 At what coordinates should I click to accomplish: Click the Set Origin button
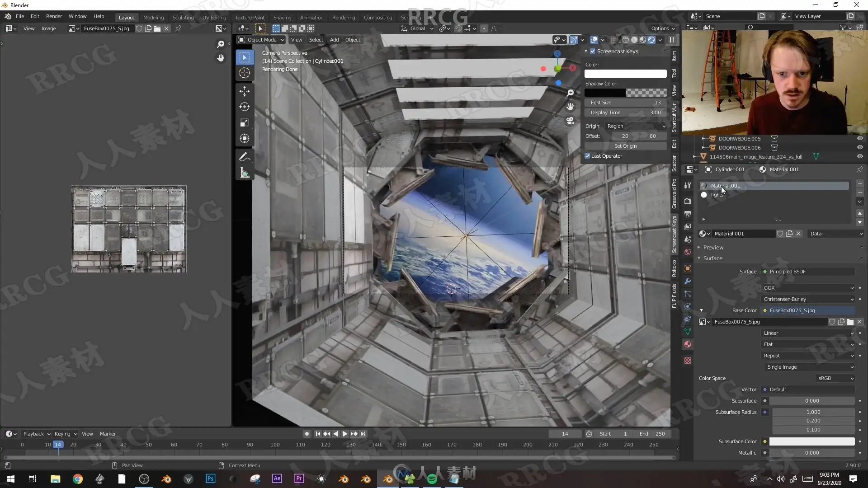(x=625, y=146)
